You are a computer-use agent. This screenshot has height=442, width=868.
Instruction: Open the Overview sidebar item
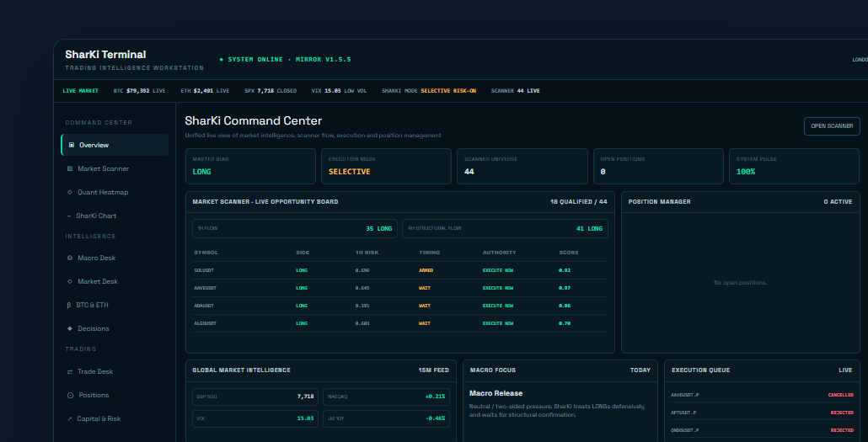pos(115,145)
